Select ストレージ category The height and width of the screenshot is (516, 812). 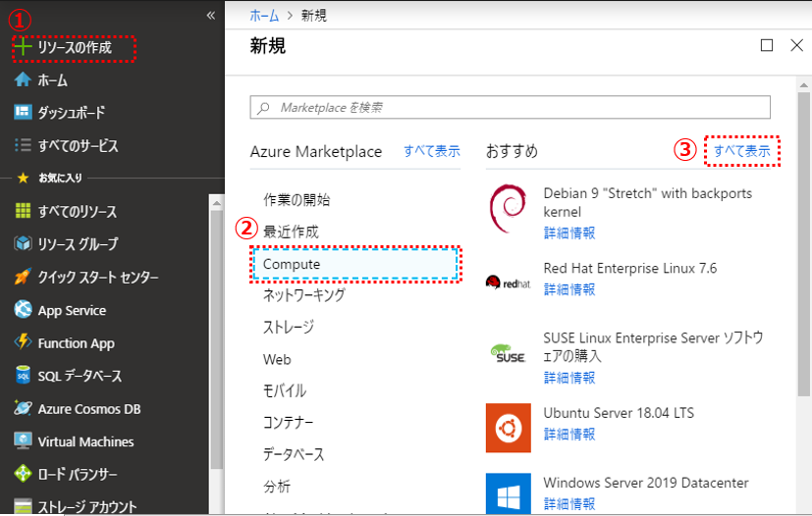tap(289, 328)
